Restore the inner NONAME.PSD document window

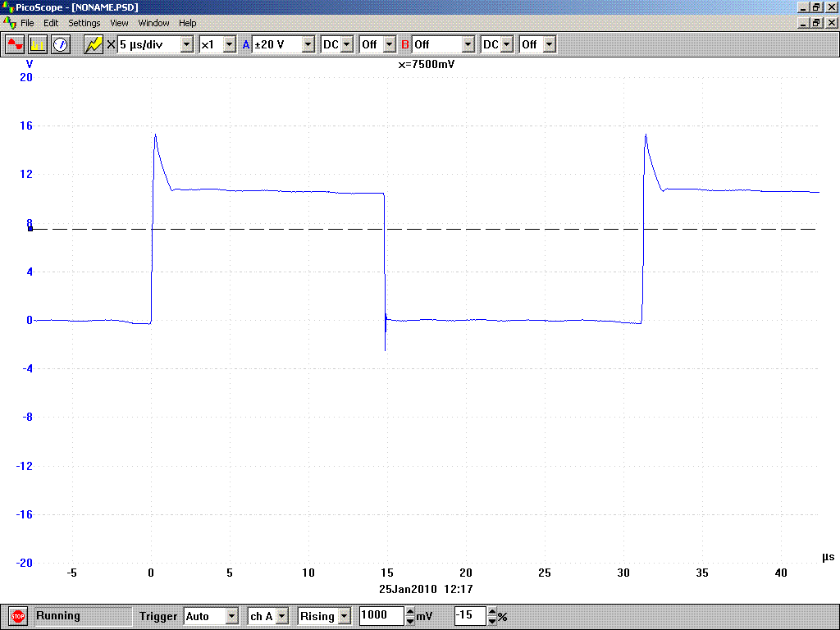816,22
